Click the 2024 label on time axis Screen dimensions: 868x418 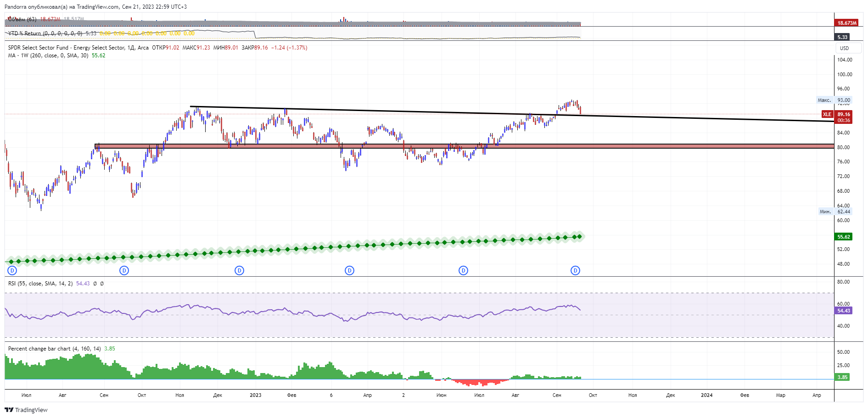tap(707, 395)
